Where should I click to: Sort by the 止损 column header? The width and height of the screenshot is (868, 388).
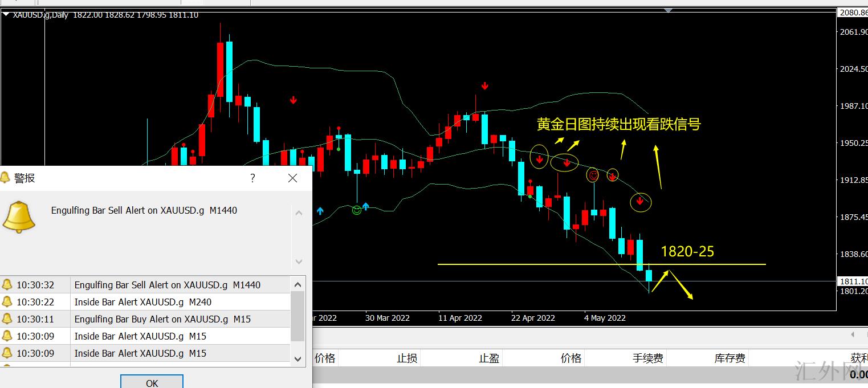tap(407, 358)
